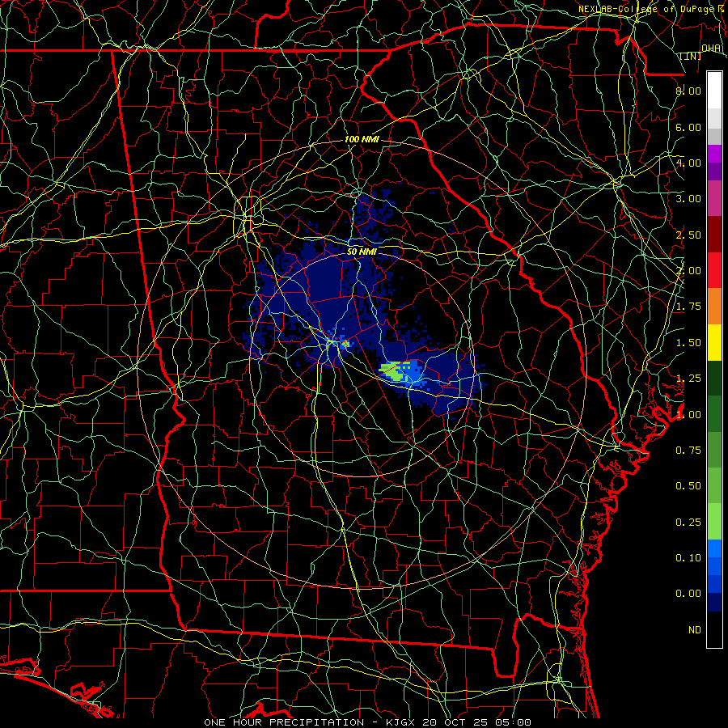This screenshot has width=728, height=728.
Task: Click the magenta legend swatch above 4.00
Action: click(x=714, y=153)
